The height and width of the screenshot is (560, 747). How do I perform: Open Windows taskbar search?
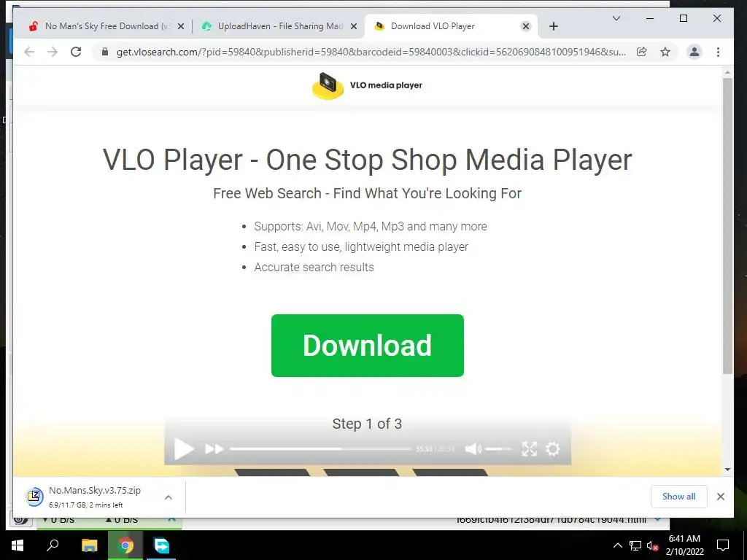(x=53, y=545)
